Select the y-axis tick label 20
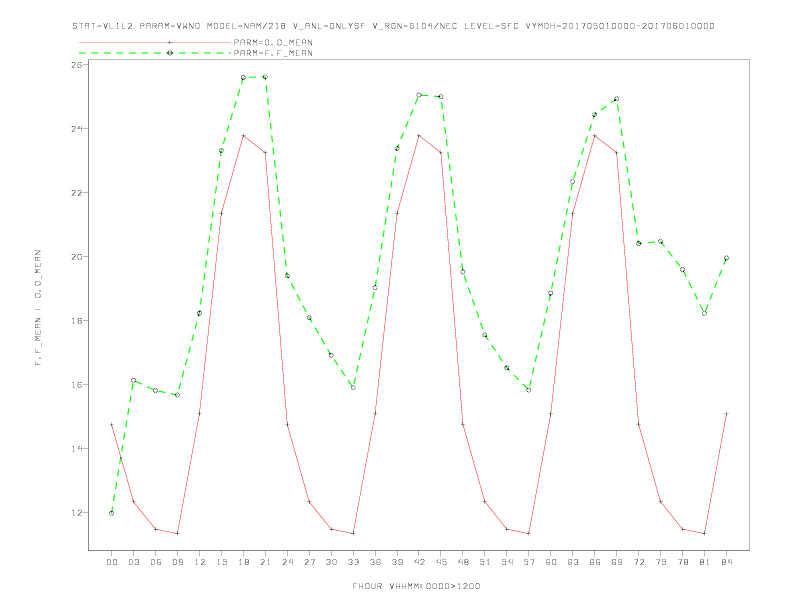The image size is (792, 612). [x=76, y=257]
